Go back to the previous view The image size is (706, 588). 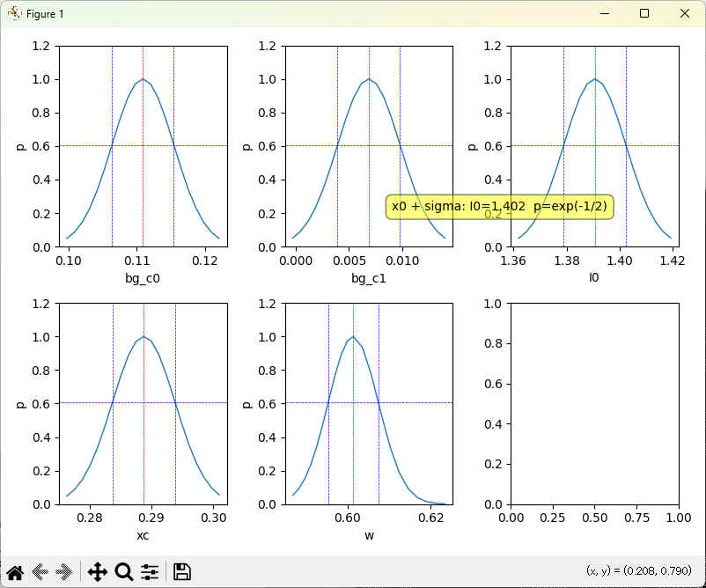pos(40,572)
